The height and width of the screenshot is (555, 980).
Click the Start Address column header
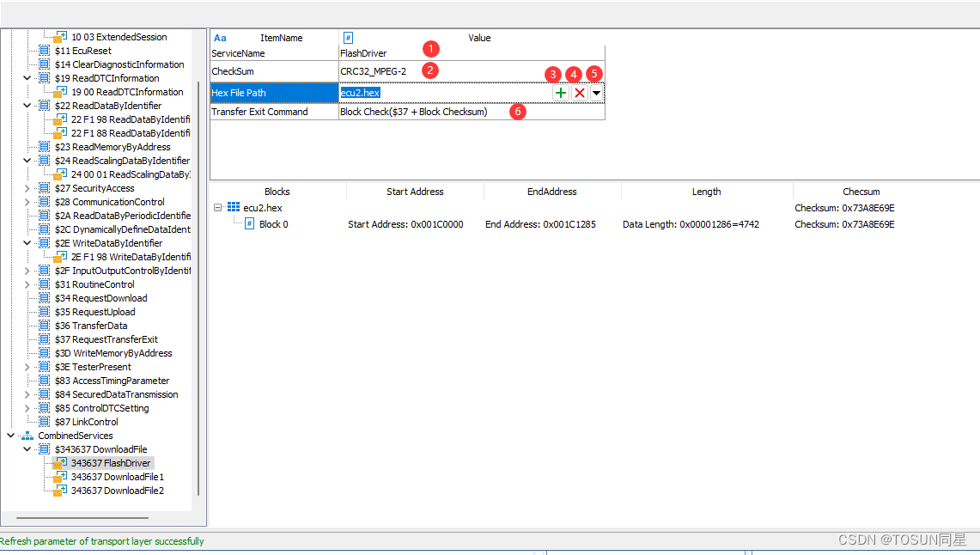click(x=415, y=192)
